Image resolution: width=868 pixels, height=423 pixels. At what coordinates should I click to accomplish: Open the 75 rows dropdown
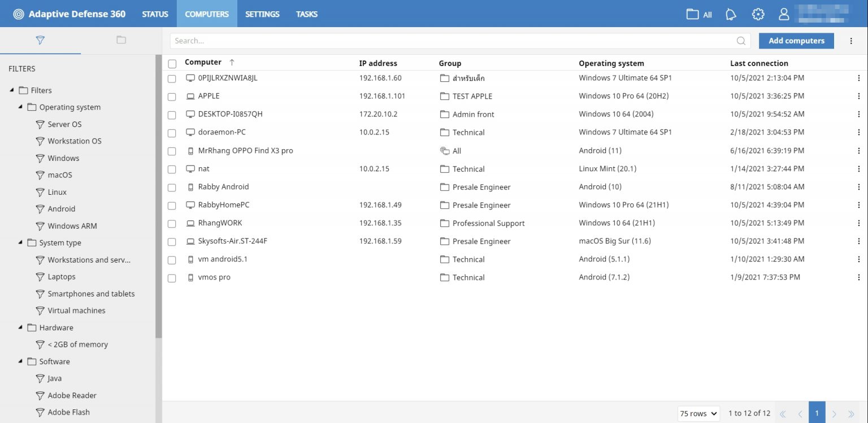pos(698,413)
